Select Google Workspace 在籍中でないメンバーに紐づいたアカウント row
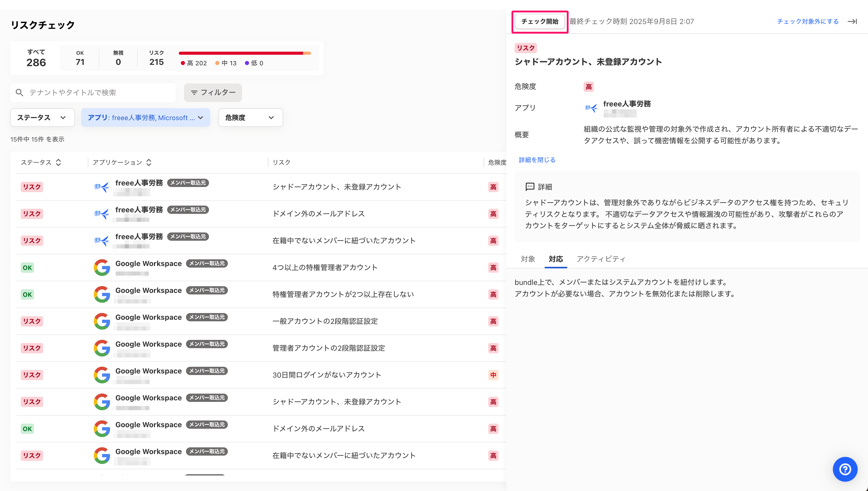 pyautogui.click(x=261, y=455)
